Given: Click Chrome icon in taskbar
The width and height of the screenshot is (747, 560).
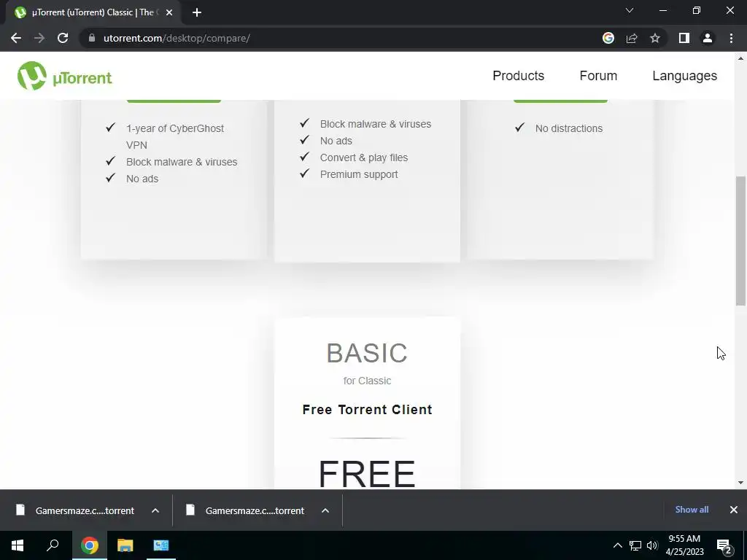Looking at the screenshot, I should pos(90,545).
